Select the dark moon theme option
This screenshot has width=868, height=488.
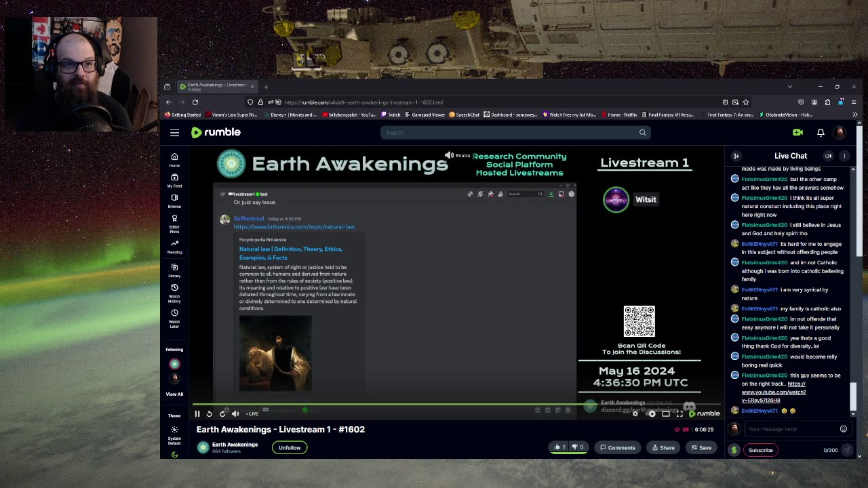coord(174,454)
